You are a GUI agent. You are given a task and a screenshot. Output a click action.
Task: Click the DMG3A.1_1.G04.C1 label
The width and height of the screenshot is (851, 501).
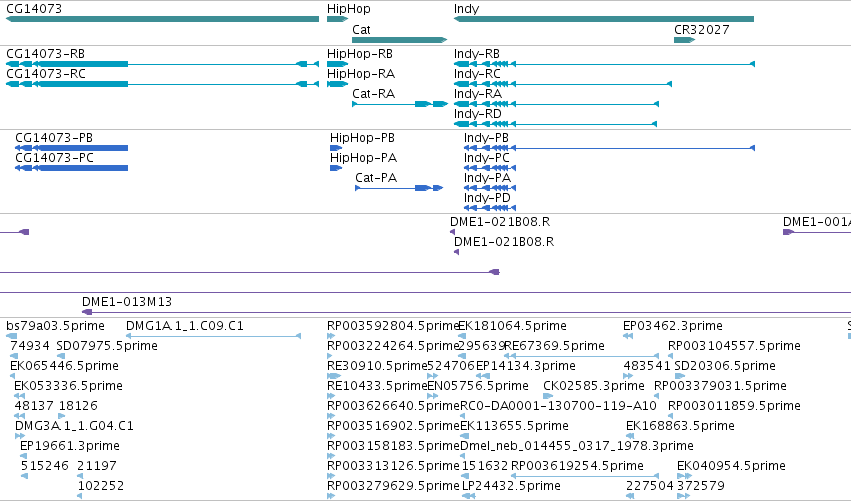[74, 426]
